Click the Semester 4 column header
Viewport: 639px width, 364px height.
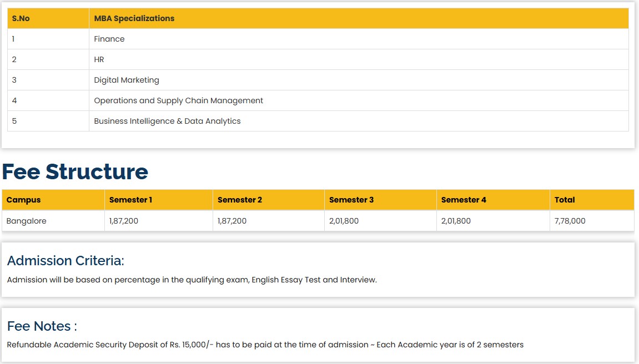point(464,200)
